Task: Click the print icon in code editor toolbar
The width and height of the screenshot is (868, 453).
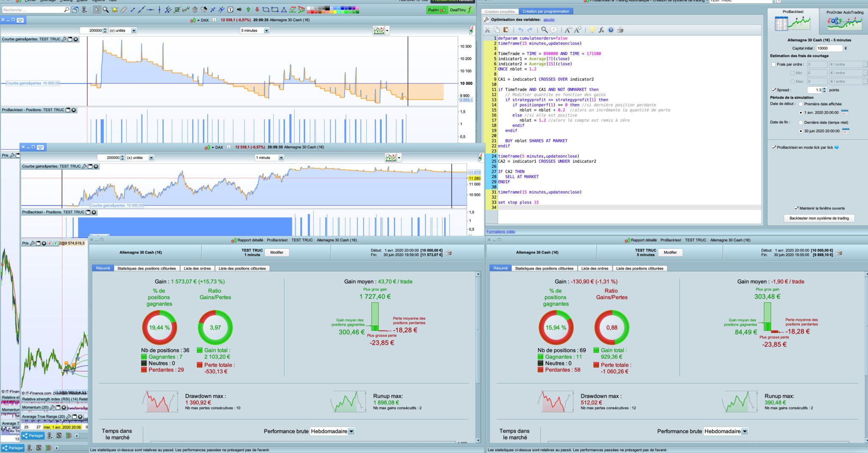Action: click(620, 30)
